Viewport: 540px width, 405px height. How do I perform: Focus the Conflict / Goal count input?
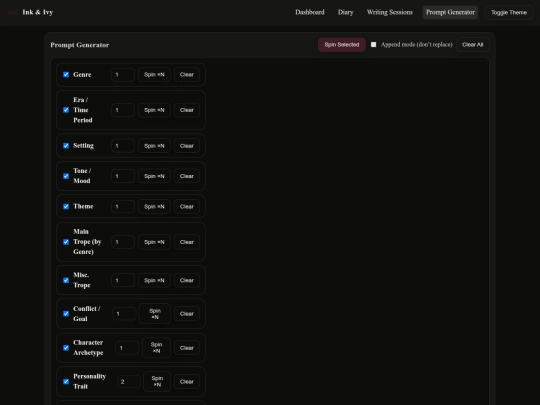pyautogui.click(x=124, y=314)
